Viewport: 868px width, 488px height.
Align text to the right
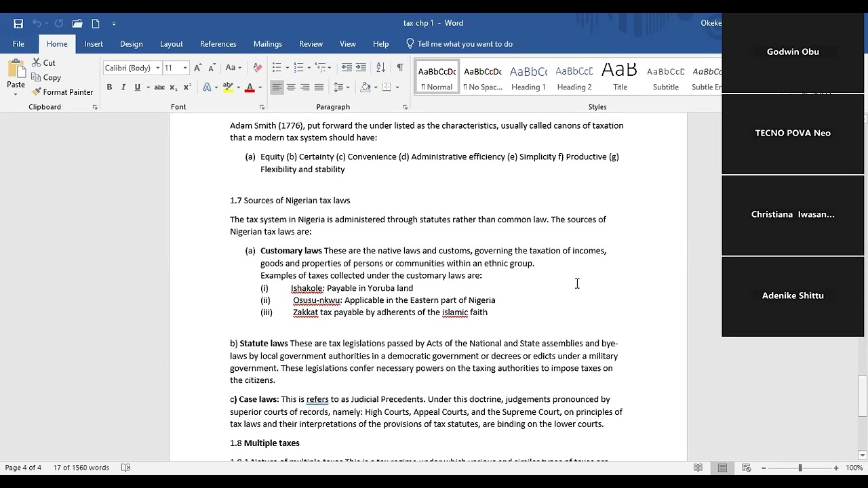[x=305, y=87]
